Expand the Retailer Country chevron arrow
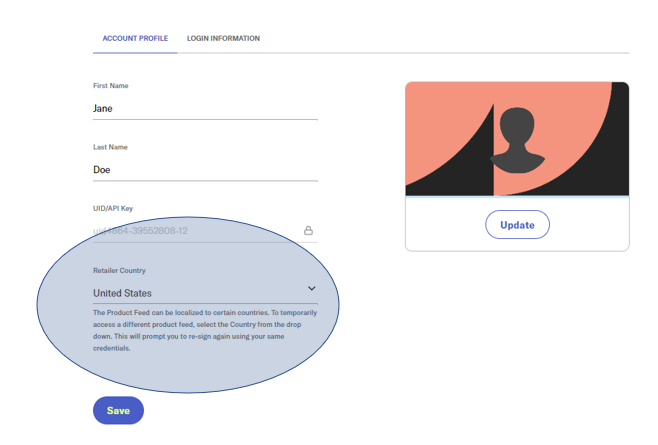Screen dimensions: 658x445 coord(311,289)
